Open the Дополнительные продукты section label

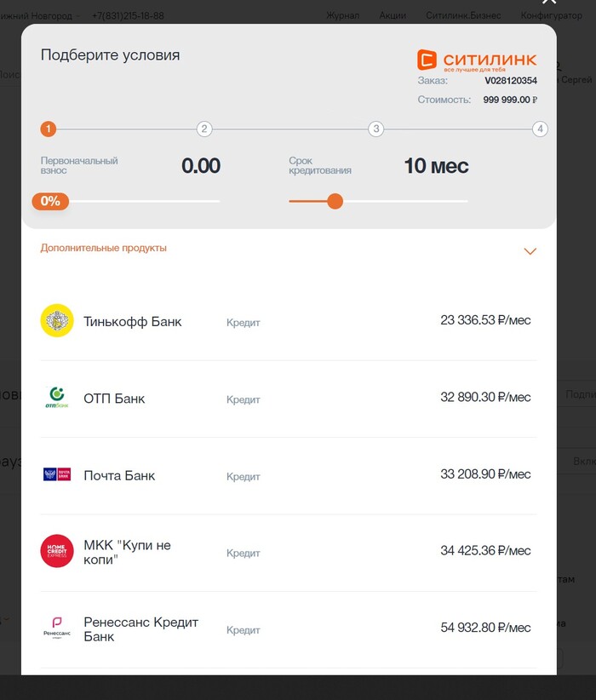click(x=104, y=248)
